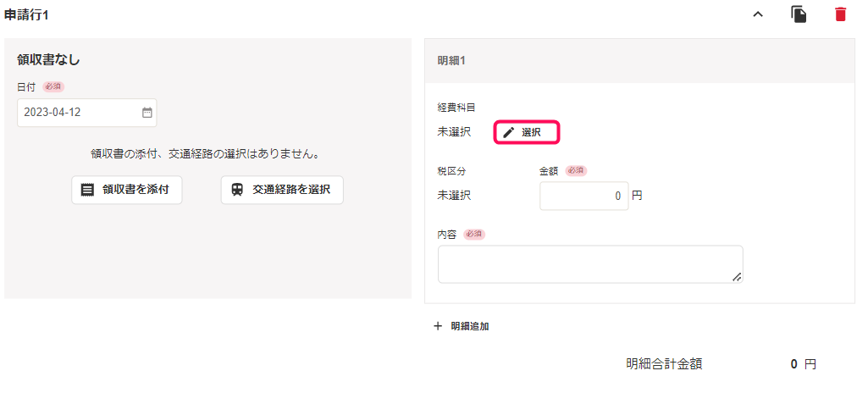Add a new line via 明細追加

tap(462, 326)
